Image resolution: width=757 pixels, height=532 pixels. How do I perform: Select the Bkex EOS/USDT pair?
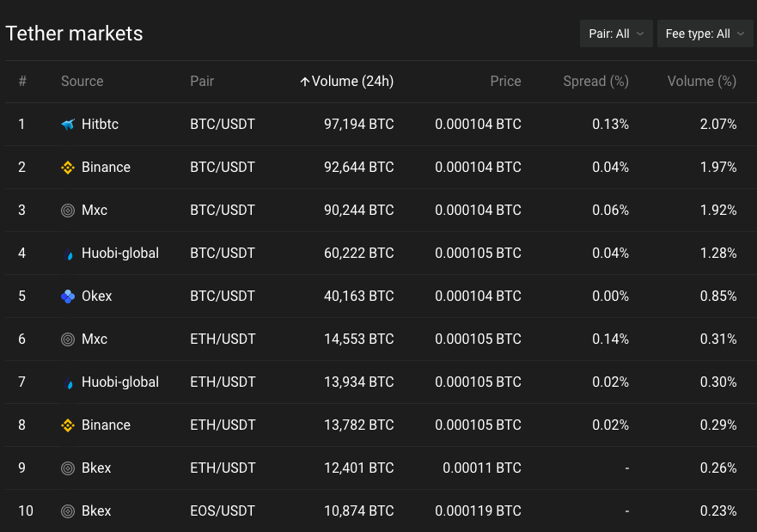coord(223,511)
